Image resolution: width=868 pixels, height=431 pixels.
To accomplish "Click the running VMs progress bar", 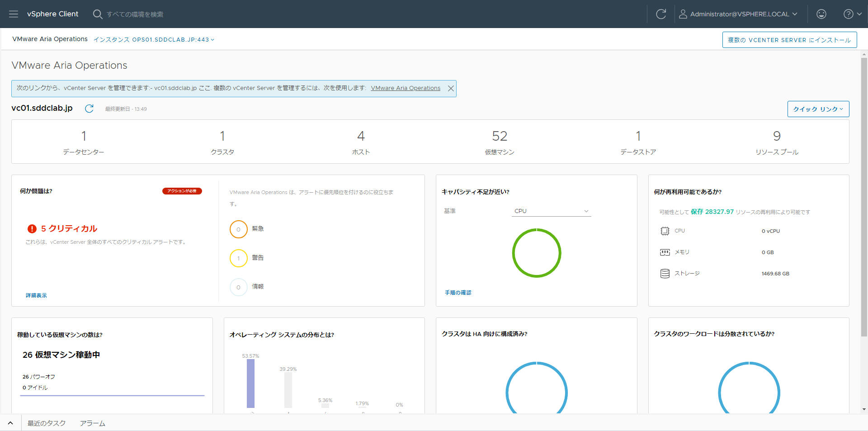I will click(x=112, y=396).
